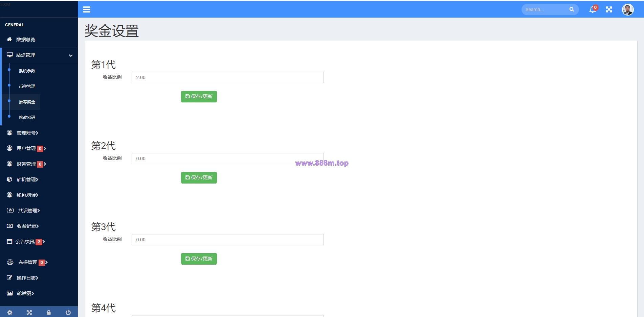This screenshot has width=644, height=317.
Task: Click the balance scale icon beside 充提管理
Action: pos(10,262)
